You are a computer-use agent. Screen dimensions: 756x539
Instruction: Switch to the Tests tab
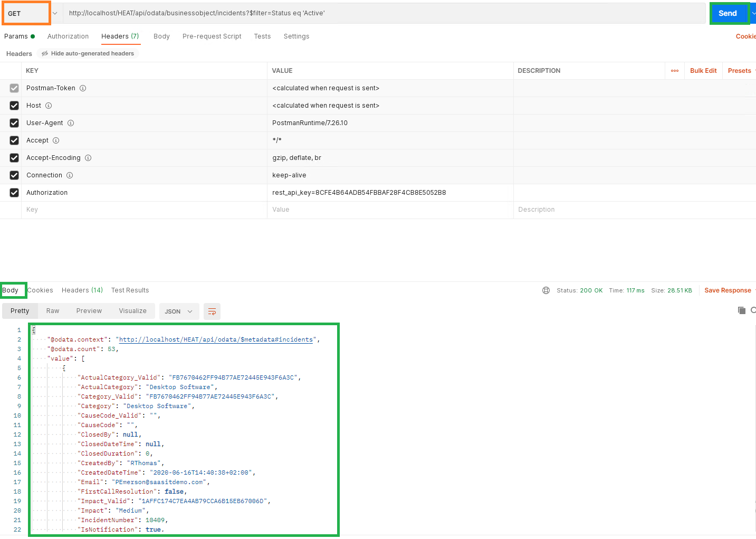coord(262,36)
